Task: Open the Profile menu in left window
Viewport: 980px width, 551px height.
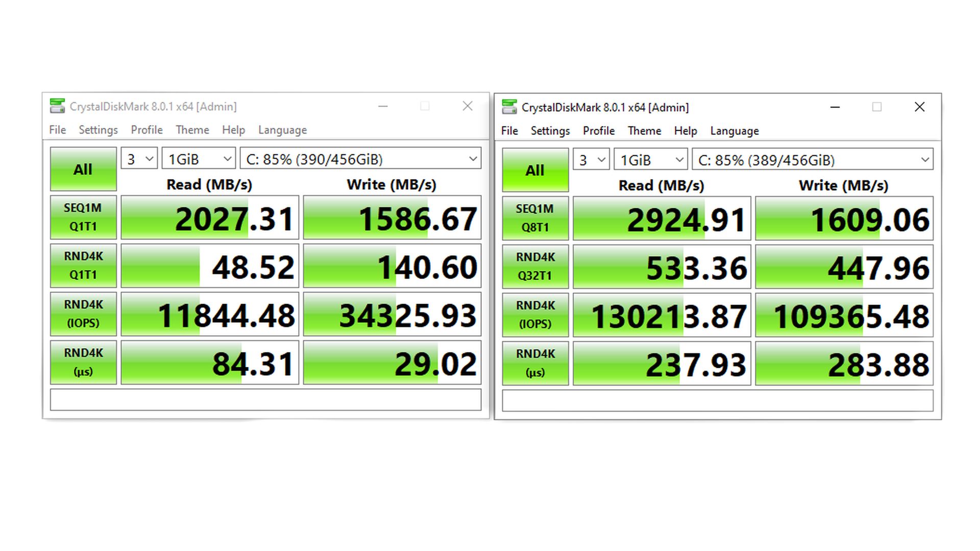Action: click(x=146, y=130)
